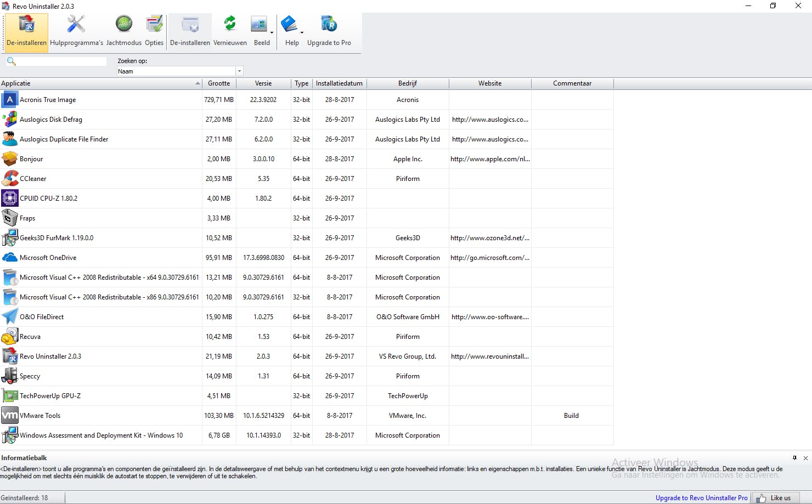This screenshot has height=504, width=812.
Task: Select the Microsoft OneDrive cloud icon
Action: click(x=10, y=258)
